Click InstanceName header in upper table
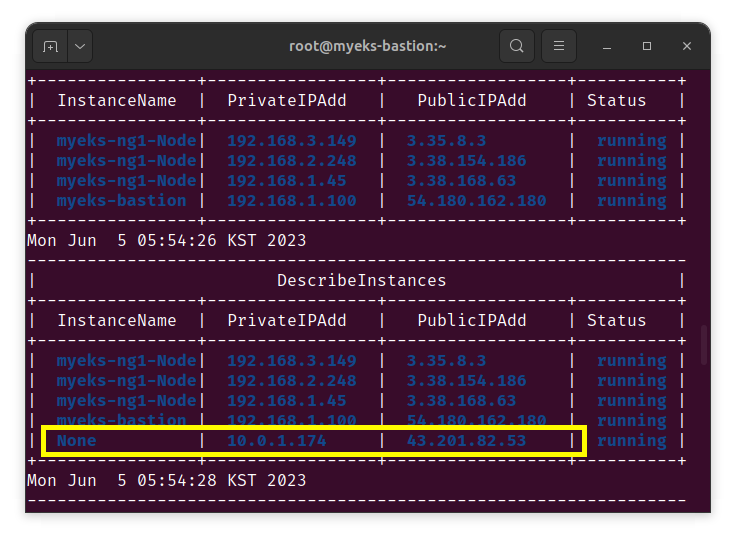 click(117, 100)
